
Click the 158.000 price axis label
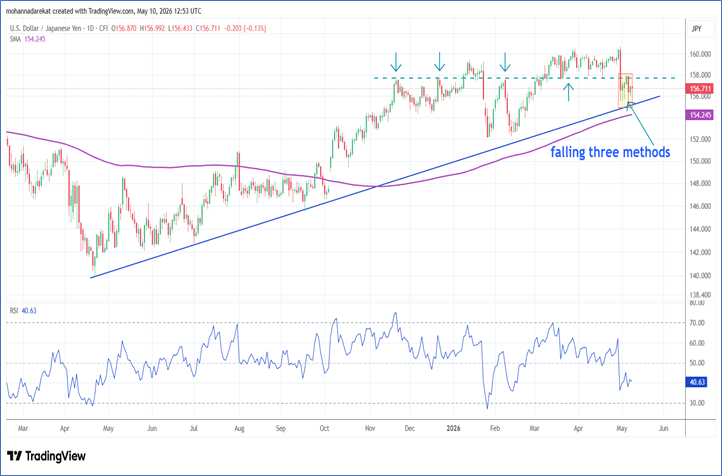[700, 75]
